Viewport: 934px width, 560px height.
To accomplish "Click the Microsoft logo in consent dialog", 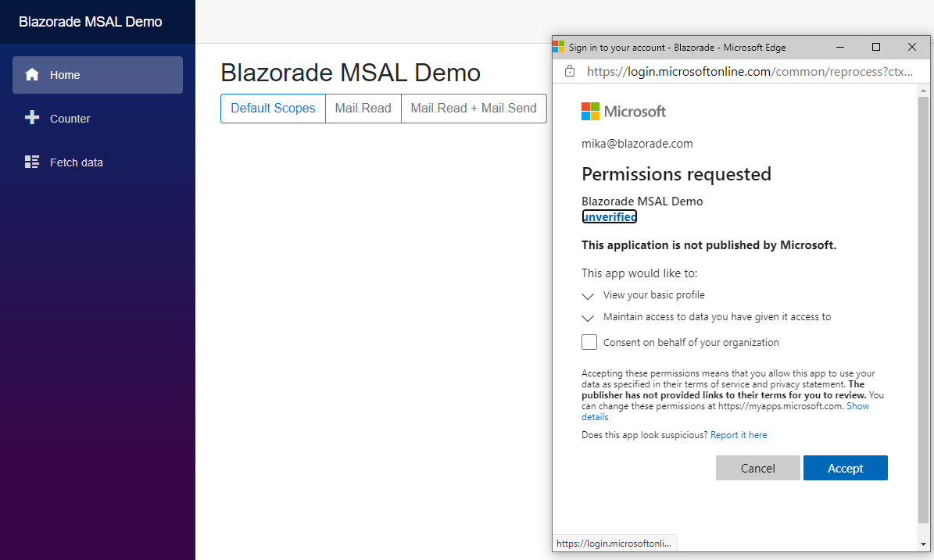I will point(623,111).
